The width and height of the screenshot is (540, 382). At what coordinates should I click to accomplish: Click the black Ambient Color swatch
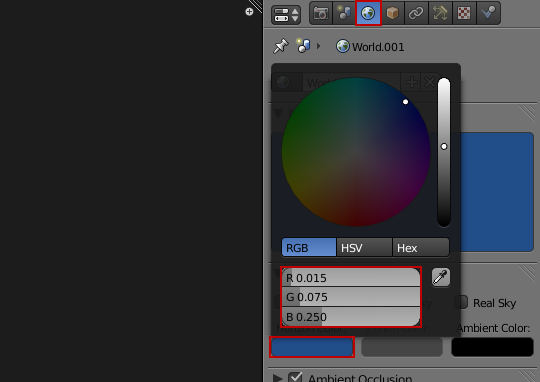pyautogui.click(x=492, y=347)
